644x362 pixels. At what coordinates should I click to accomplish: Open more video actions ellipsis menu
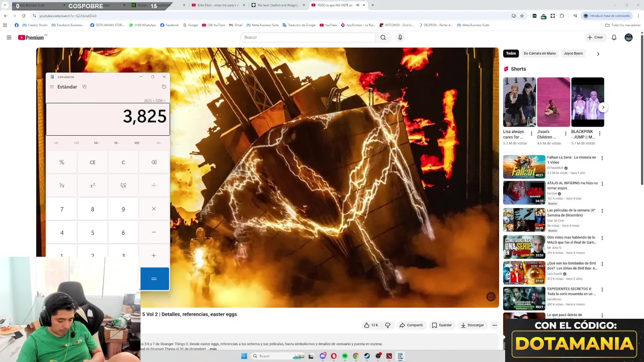[x=494, y=325]
